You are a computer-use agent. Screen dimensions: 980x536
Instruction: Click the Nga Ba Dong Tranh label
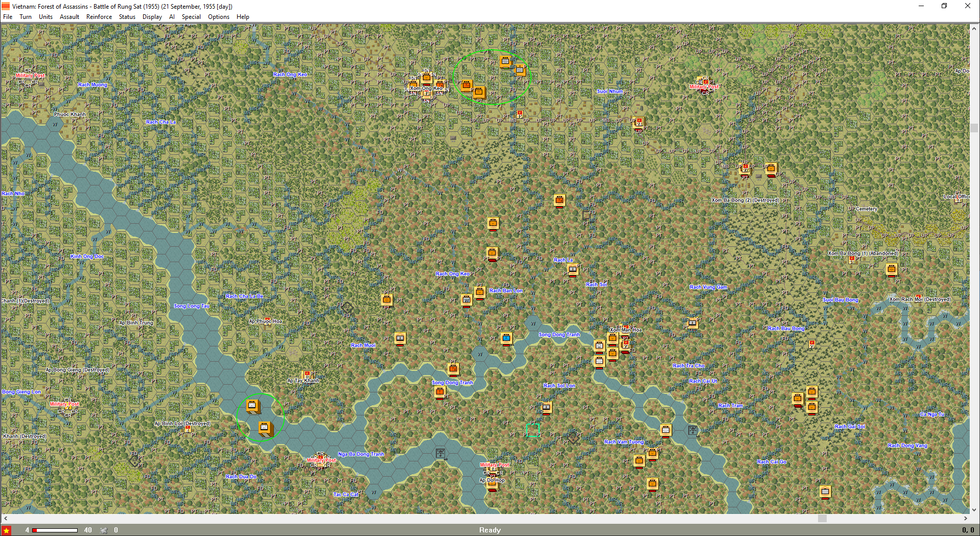(361, 454)
